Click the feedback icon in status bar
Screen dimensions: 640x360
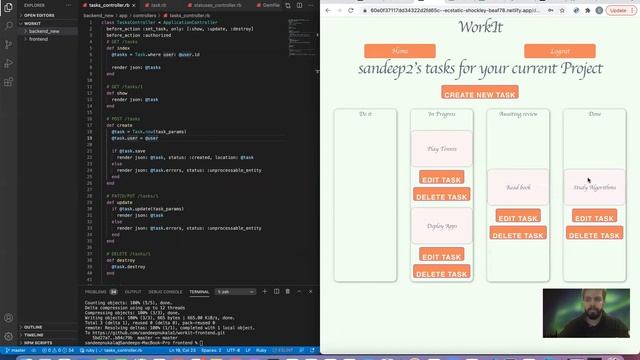coord(302,350)
